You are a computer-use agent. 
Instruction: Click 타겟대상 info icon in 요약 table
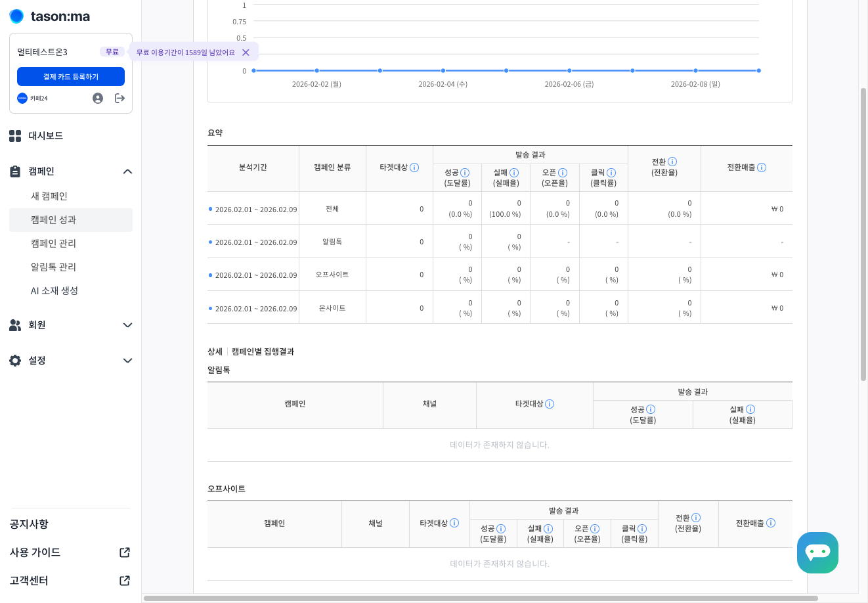(x=414, y=167)
